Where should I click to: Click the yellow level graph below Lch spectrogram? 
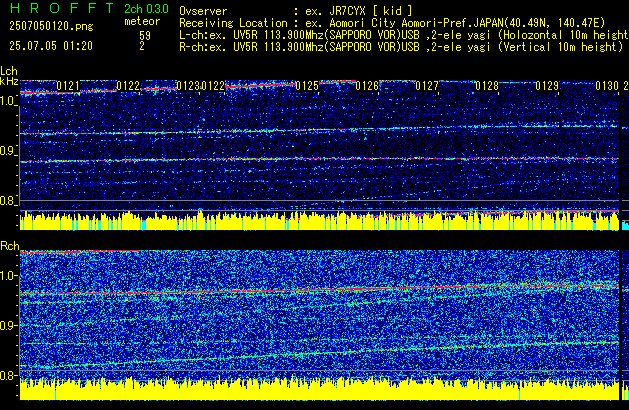click(x=319, y=221)
